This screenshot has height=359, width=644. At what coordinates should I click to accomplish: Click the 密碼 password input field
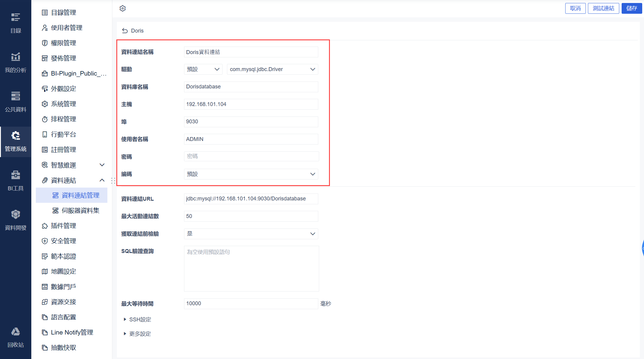(x=251, y=157)
